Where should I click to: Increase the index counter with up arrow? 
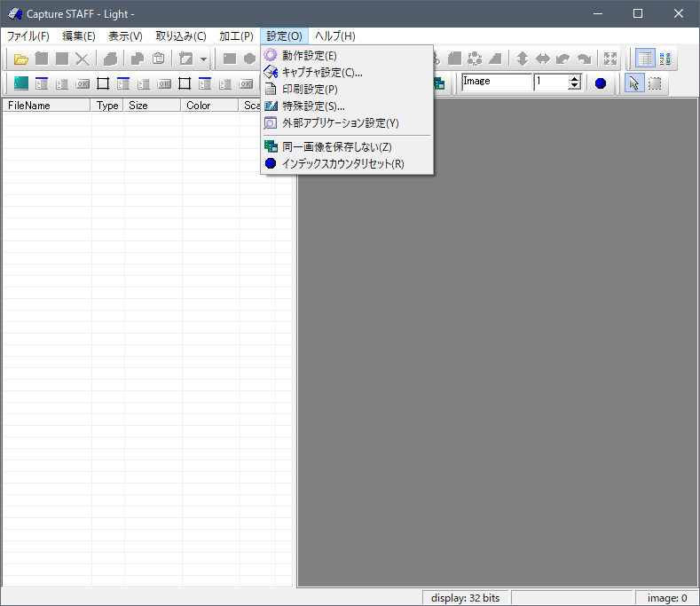(575, 78)
